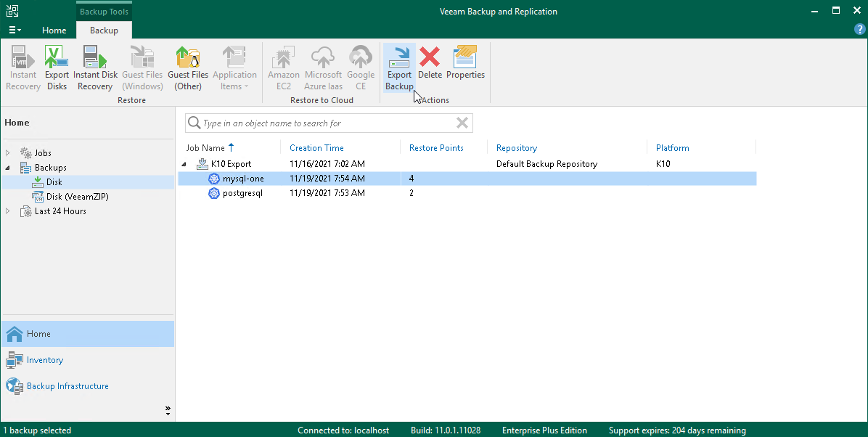Open Application Items dropdown
The height and width of the screenshot is (437, 868).
coord(234,68)
